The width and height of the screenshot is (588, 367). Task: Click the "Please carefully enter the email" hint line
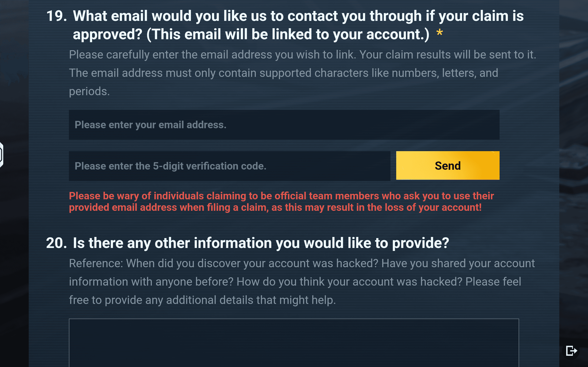(x=302, y=55)
